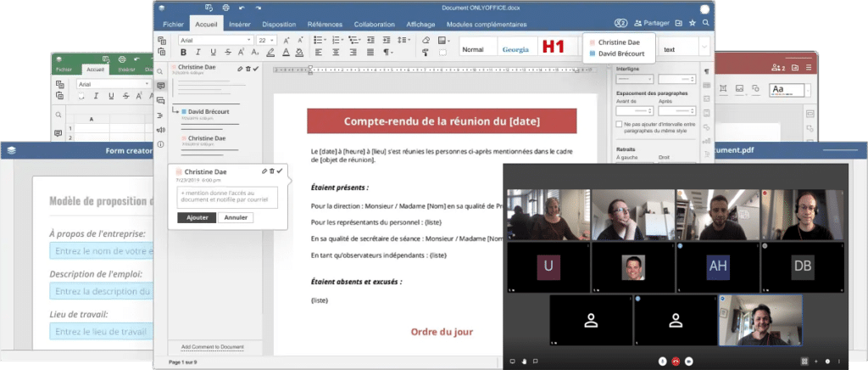Toggle subscript formatting
The image size is (868, 370).
click(254, 53)
